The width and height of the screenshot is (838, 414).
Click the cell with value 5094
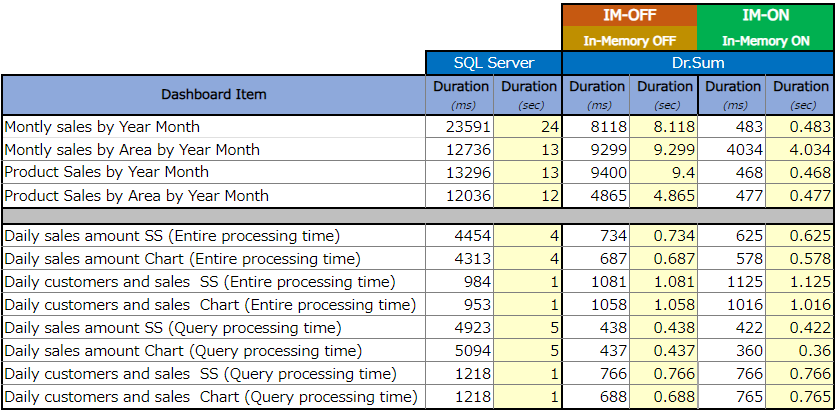tap(460, 351)
